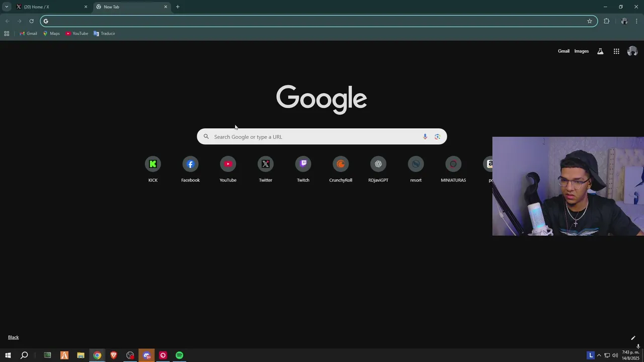Open the YouTube shortcut tile under search box
The height and width of the screenshot is (362, 644).
[x=228, y=169]
